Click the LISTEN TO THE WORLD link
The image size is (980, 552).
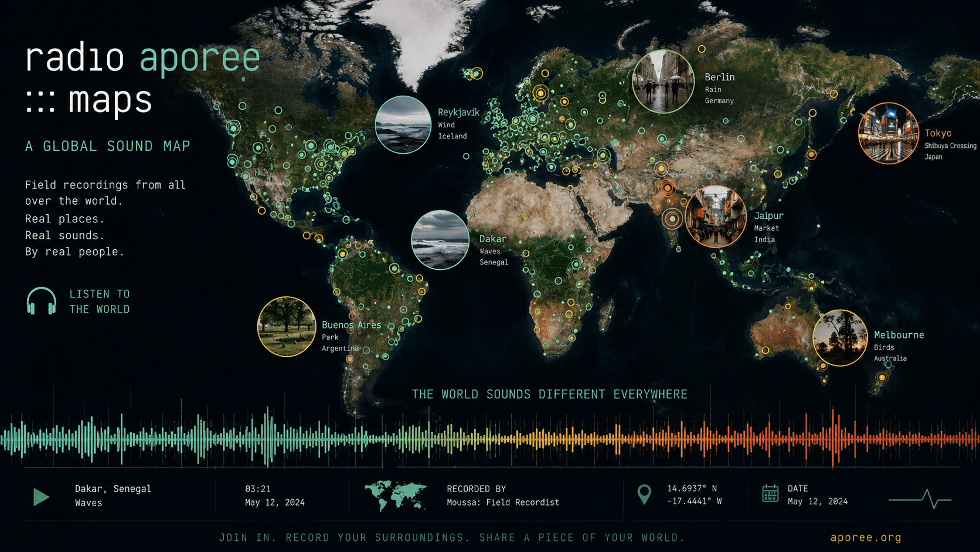100,302
